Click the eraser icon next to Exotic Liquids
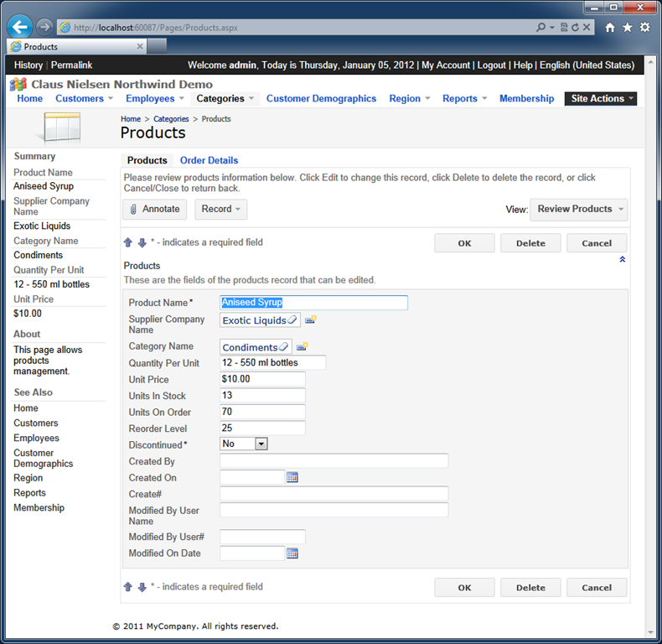Screen dimensions: 662x644 292,320
